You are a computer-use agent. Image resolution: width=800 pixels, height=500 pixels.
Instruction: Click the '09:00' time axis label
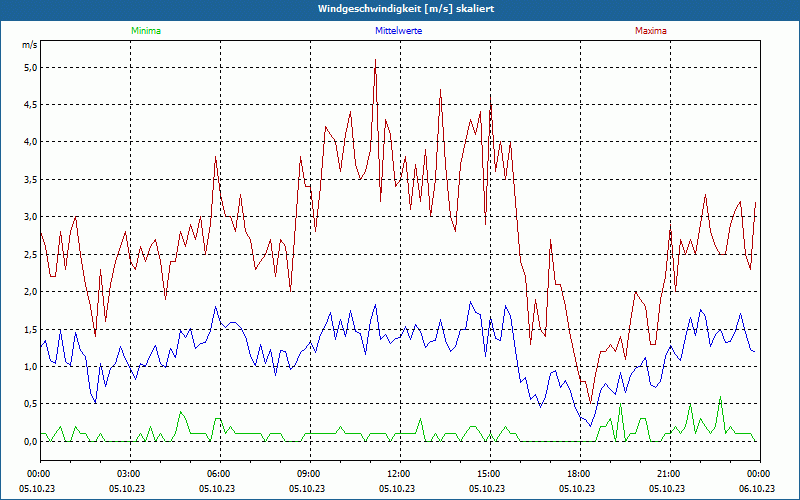click(x=310, y=474)
